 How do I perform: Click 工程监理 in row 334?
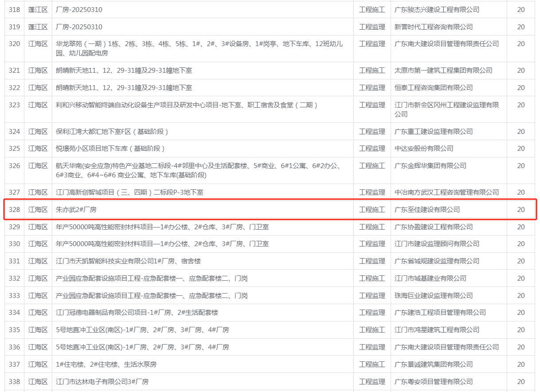(372, 312)
